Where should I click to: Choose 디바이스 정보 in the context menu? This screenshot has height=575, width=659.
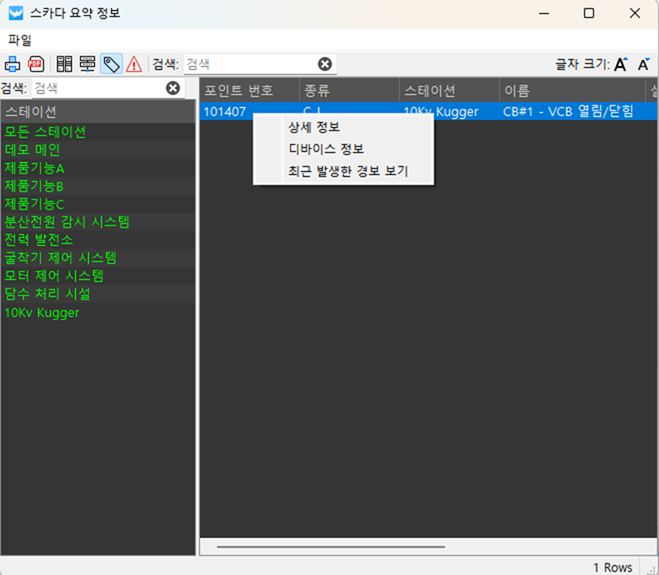coord(319,149)
